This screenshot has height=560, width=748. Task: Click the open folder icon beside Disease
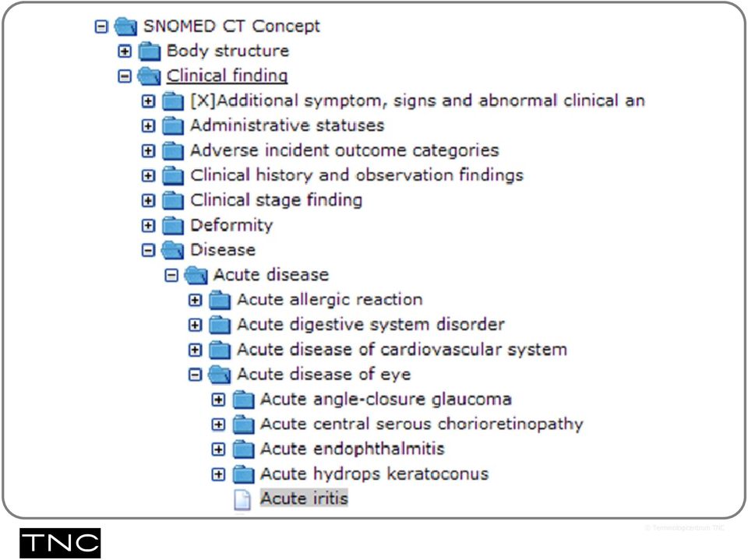click(172, 250)
